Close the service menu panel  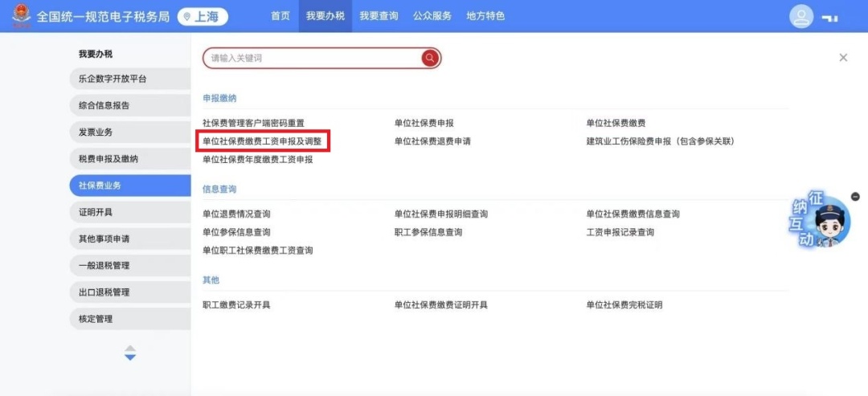click(x=843, y=58)
